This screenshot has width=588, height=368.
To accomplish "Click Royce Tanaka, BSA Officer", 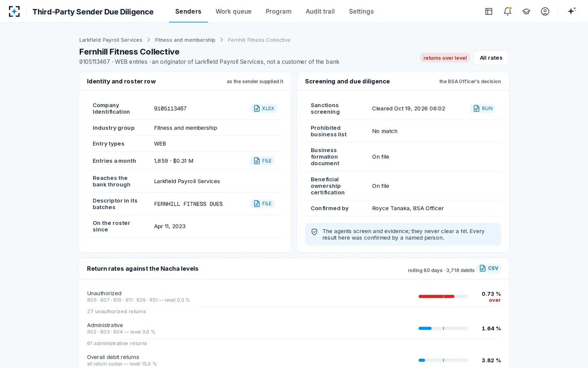I will tap(408, 209).
